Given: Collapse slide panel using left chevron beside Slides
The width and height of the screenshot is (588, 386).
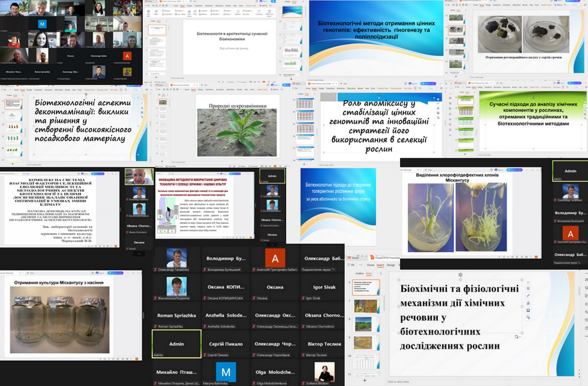Looking at the screenshot, I should pos(381,273).
